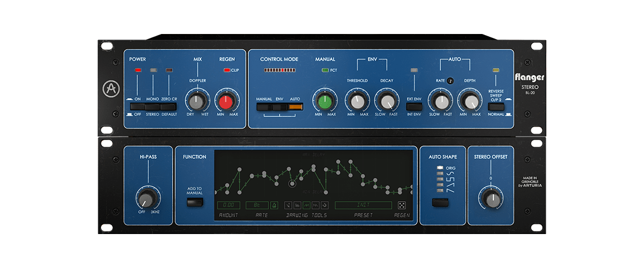Click the PRESET label on display
Viewport: 644px width, 258px height.
364,215
